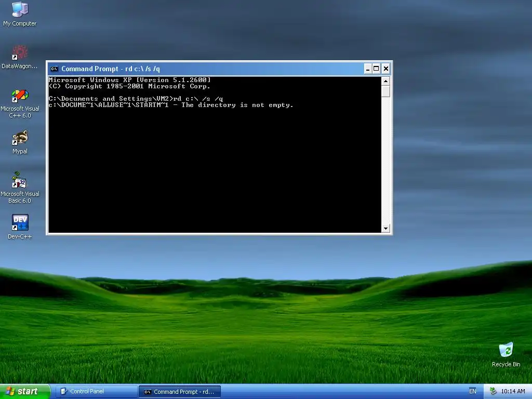
Task: Close the Command Prompt window
Action: 386,69
